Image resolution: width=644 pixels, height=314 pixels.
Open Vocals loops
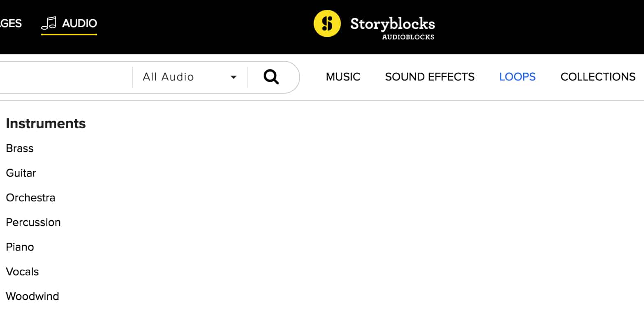coord(22,272)
